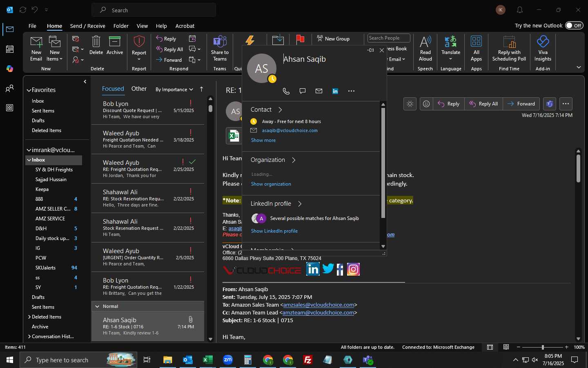
Task: Toggle Try the new Outlook switch
Action: pos(574,25)
